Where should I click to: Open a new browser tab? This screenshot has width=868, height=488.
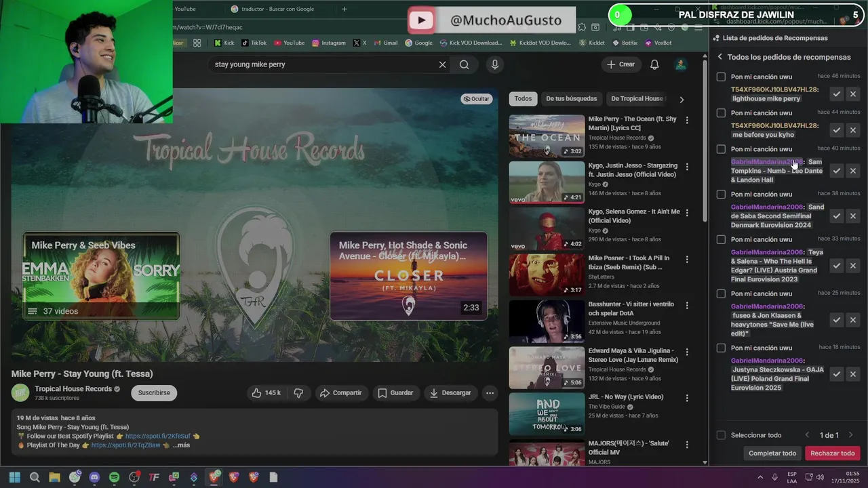(344, 9)
